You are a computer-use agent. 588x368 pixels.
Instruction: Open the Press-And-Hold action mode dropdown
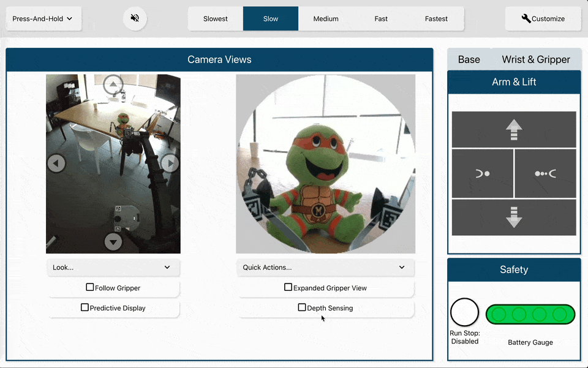(43, 19)
